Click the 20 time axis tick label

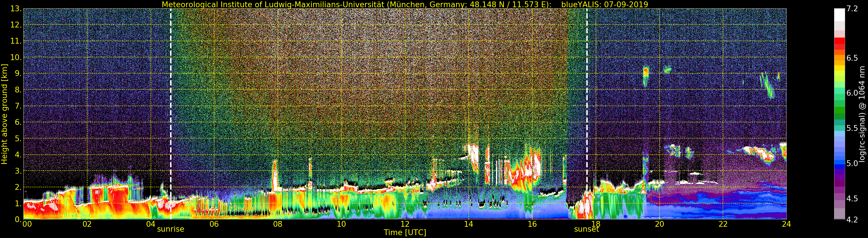tap(659, 224)
